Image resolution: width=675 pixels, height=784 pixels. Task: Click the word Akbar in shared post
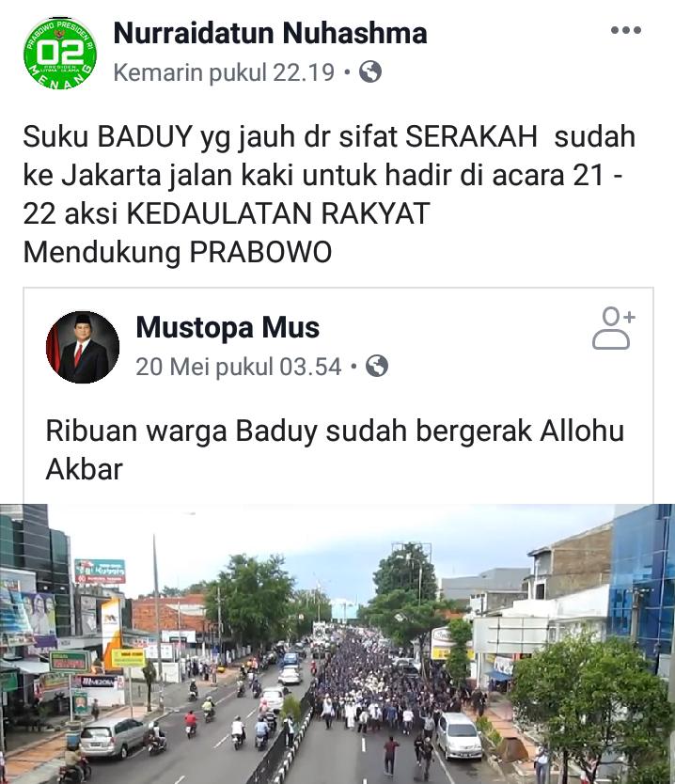[x=84, y=469]
